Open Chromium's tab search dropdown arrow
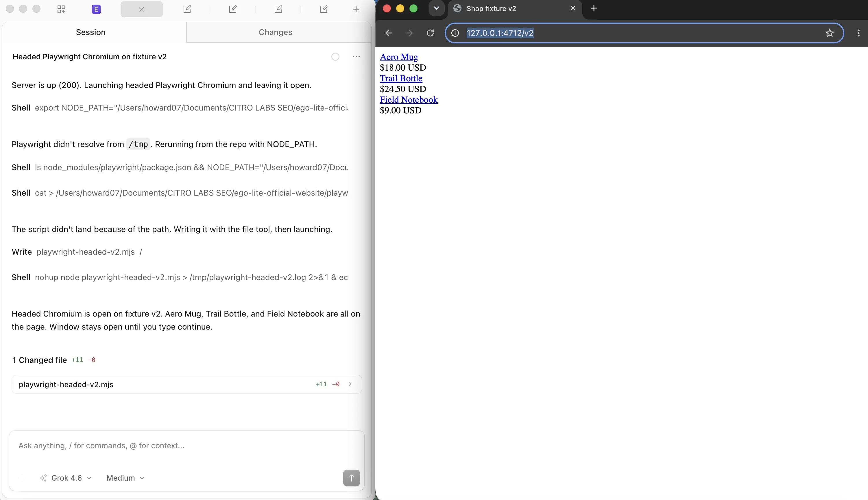 [x=436, y=8]
